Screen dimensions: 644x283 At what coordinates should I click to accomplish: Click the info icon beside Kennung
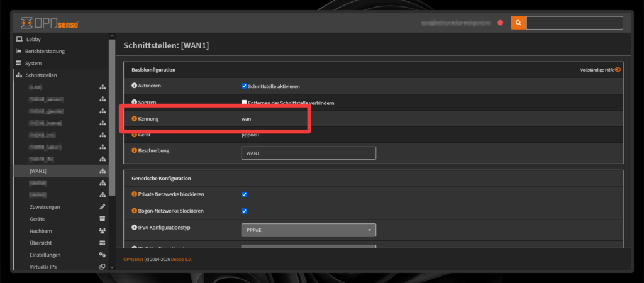click(134, 118)
